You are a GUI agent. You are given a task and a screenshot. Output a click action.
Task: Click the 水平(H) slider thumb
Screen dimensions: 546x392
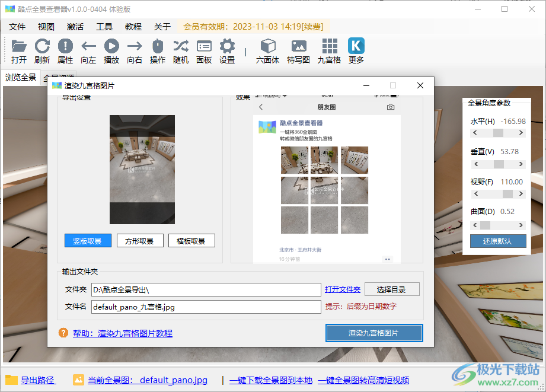click(499, 133)
